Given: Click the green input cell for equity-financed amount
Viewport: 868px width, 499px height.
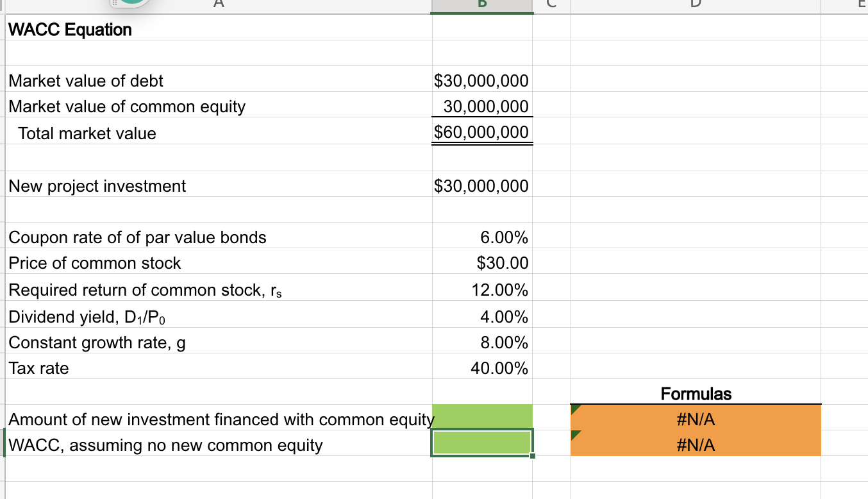Looking at the screenshot, I should point(481,417).
